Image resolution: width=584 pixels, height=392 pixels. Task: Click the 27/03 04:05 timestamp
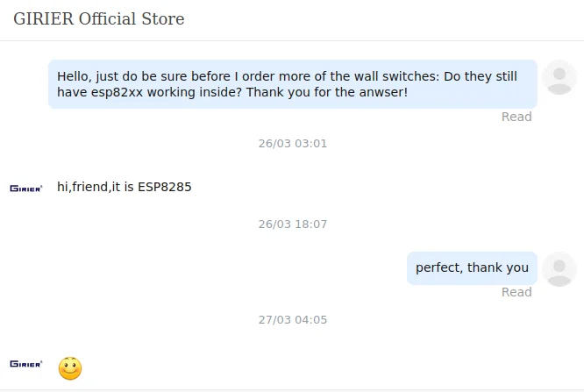(x=292, y=319)
